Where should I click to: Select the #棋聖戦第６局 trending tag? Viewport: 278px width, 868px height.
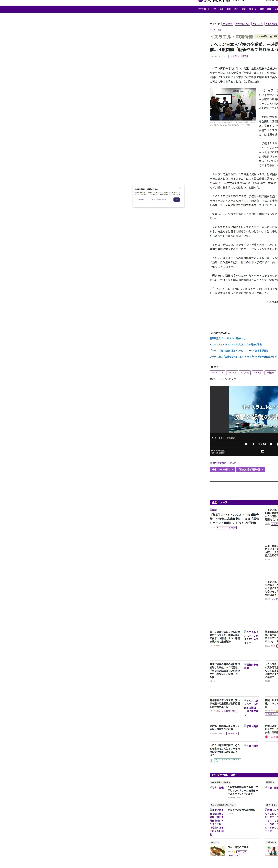[243, 24]
